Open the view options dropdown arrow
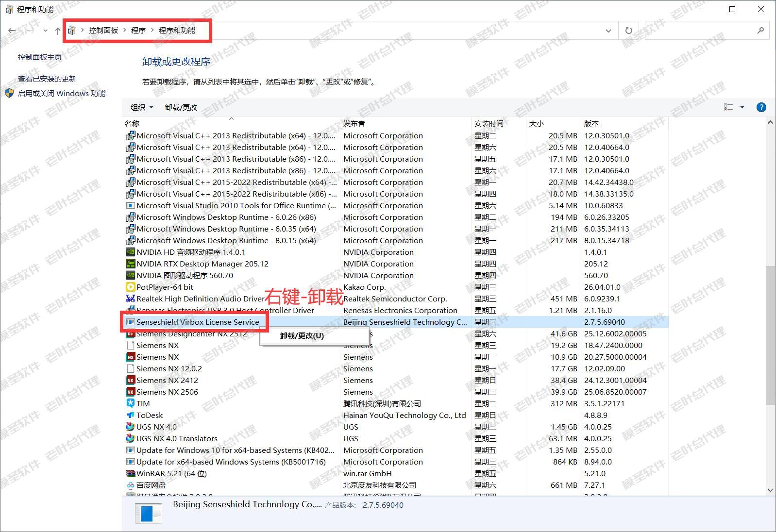776x532 pixels. [742, 107]
